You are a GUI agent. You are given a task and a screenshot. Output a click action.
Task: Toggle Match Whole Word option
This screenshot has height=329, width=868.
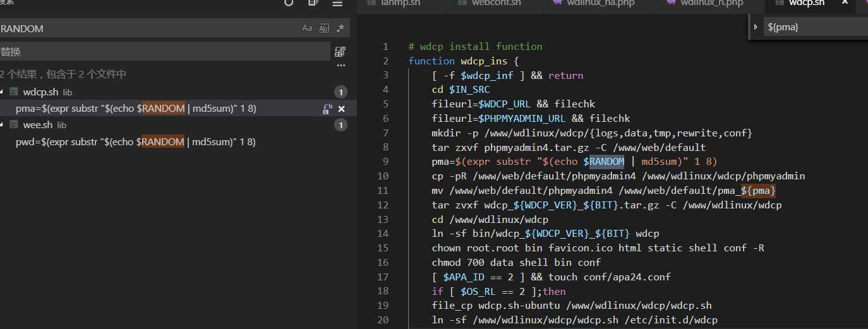[324, 28]
